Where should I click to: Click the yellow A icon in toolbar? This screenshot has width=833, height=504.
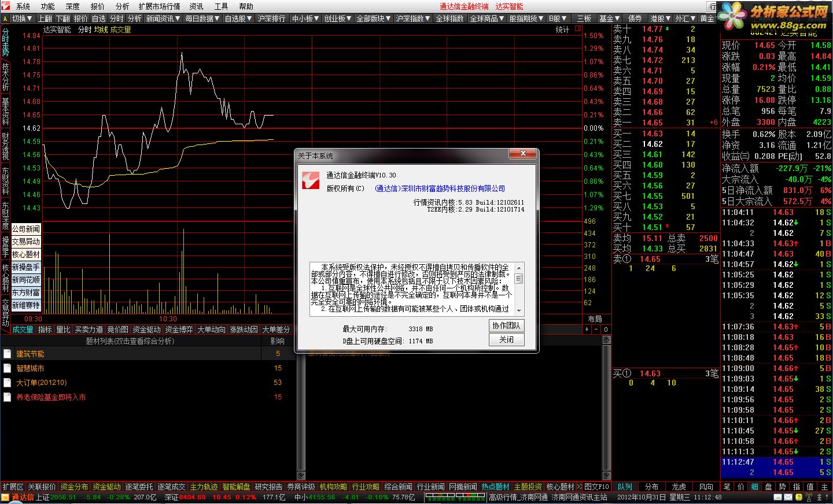point(5,18)
